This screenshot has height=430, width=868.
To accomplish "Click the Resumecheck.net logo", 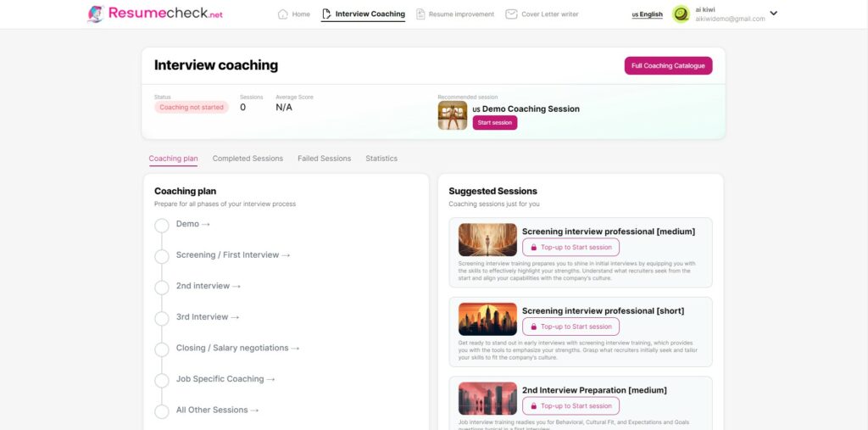I will (155, 14).
